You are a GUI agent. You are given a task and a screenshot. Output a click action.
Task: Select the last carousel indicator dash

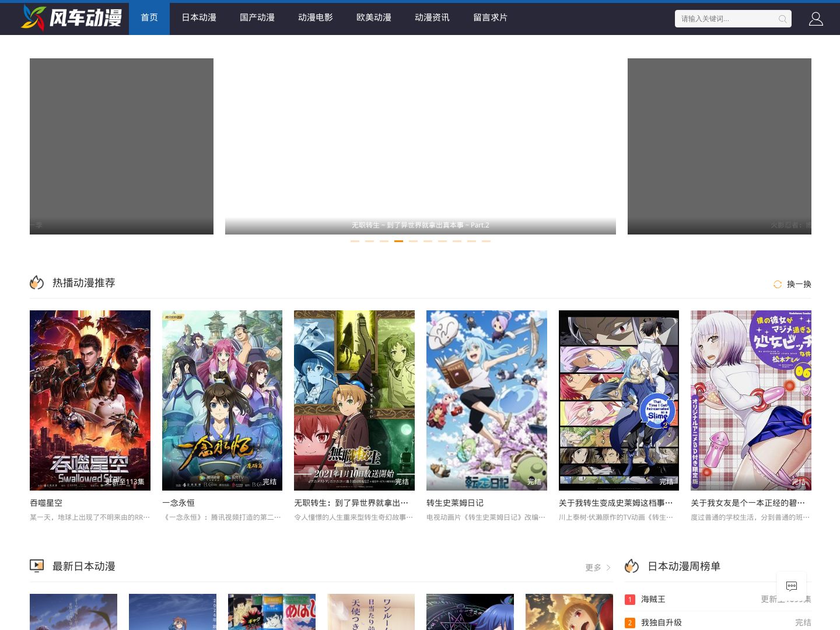pyautogui.click(x=486, y=241)
